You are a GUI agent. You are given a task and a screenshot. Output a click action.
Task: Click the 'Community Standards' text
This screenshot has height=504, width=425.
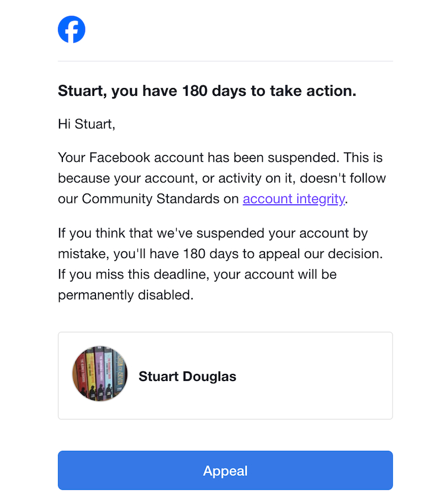coord(160,199)
